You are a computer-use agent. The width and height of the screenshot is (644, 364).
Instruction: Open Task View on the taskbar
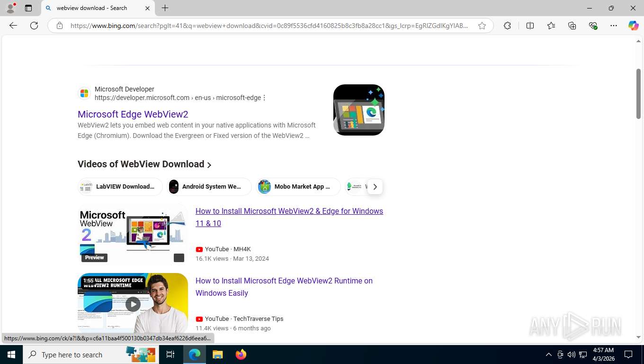coord(170,355)
